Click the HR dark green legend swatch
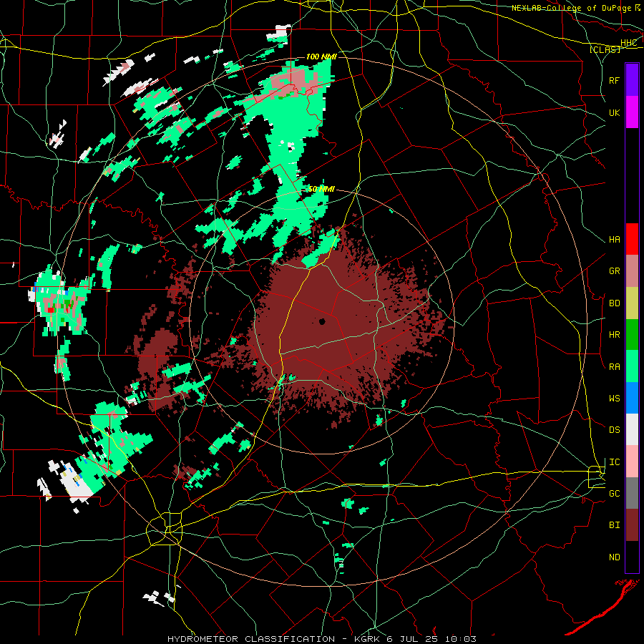Viewport: 644px width, 644px height. tap(632, 334)
